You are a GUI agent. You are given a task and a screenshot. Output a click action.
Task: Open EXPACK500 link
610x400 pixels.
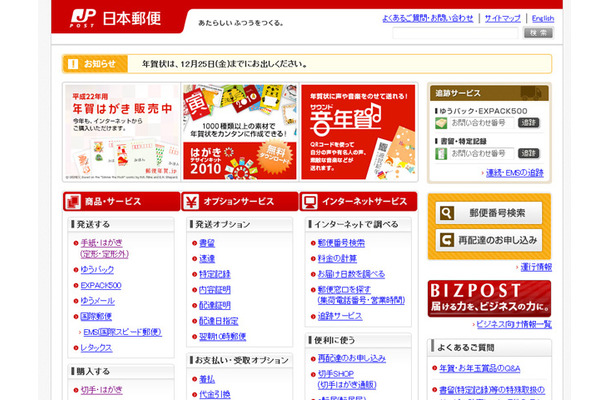tap(101, 285)
